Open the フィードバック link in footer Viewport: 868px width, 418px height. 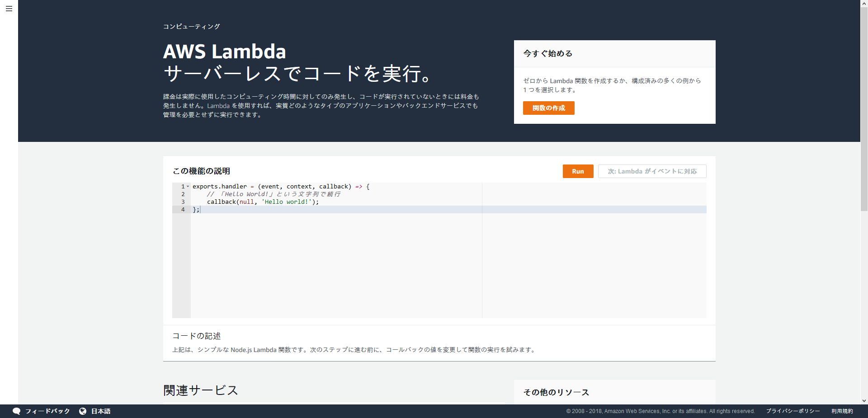pyautogui.click(x=47, y=411)
